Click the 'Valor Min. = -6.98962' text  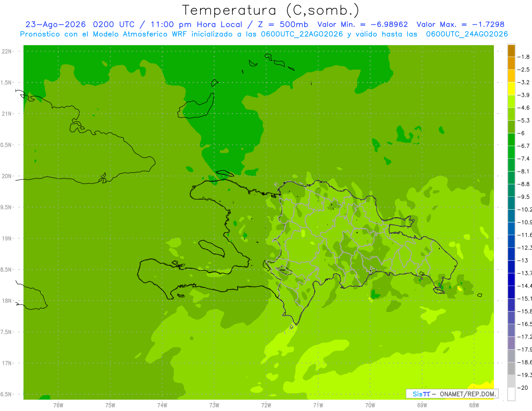pyautogui.click(x=363, y=24)
